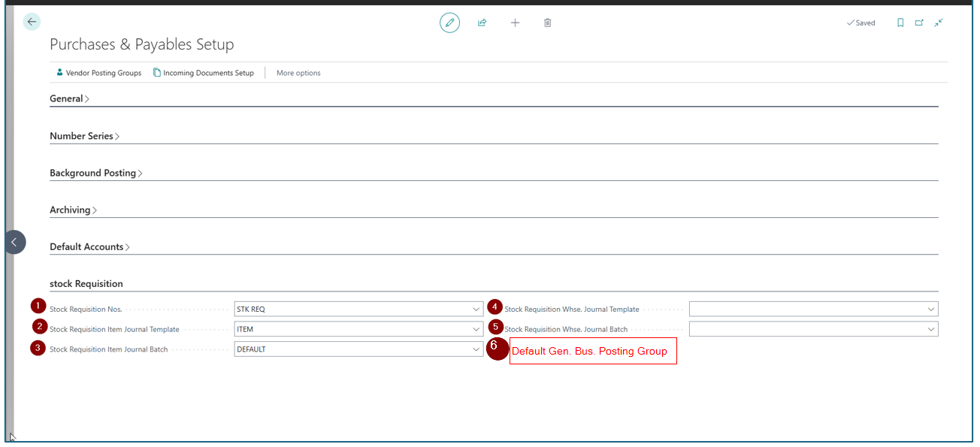Viewport: 980px width, 447px height.
Task: Click the bookmark icon
Action: 900,23
